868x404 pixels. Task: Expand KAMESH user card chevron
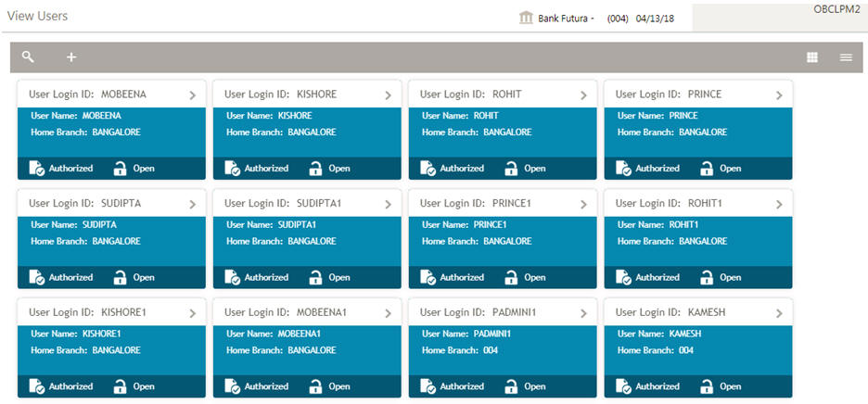(779, 313)
